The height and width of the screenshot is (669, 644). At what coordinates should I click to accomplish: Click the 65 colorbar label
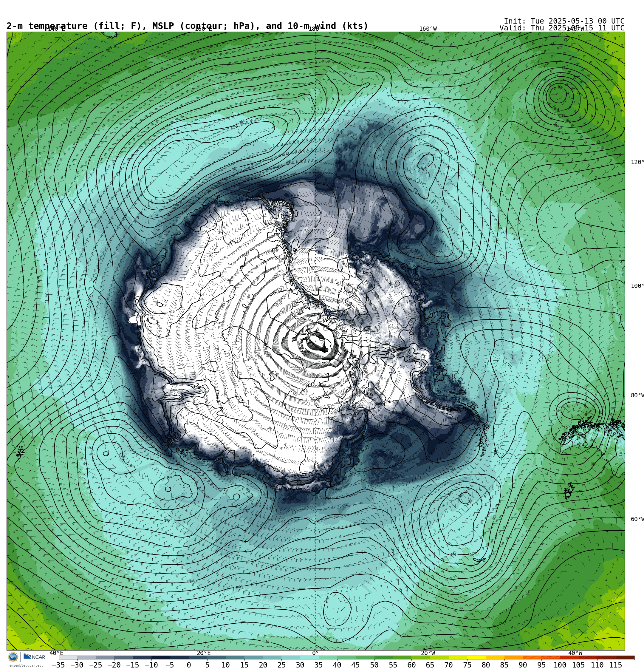[x=430, y=665]
